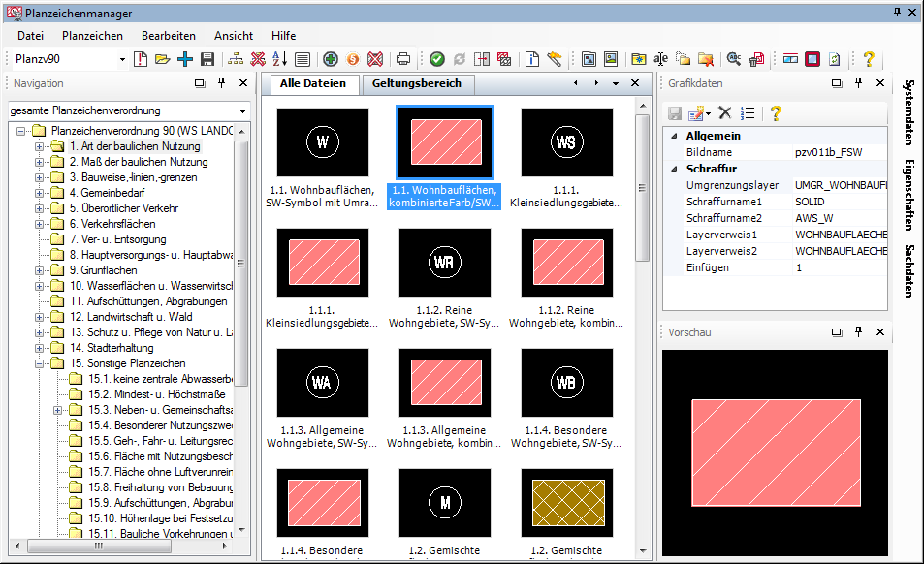
Task: Toggle pin on the Grafikdaten panel
Action: [858, 84]
